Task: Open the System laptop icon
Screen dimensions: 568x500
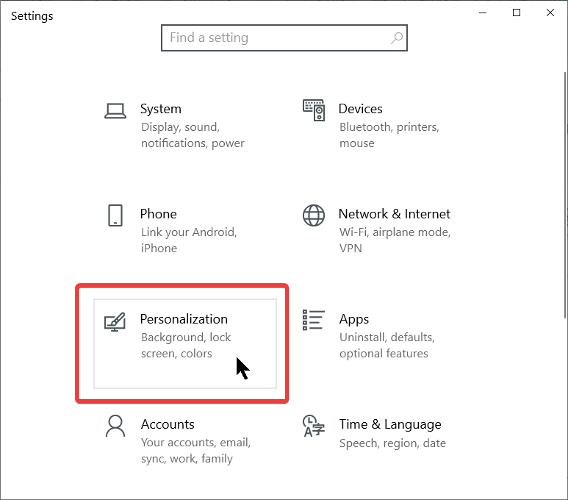Action: pyautogui.click(x=115, y=111)
